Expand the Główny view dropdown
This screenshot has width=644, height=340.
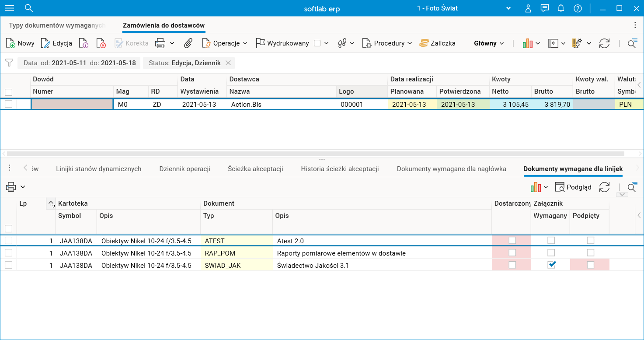tap(489, 43)
